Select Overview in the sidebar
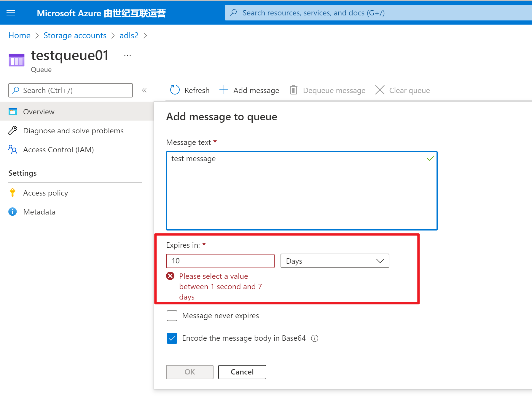The image size is (532, 397). click(x=39, y=112)
